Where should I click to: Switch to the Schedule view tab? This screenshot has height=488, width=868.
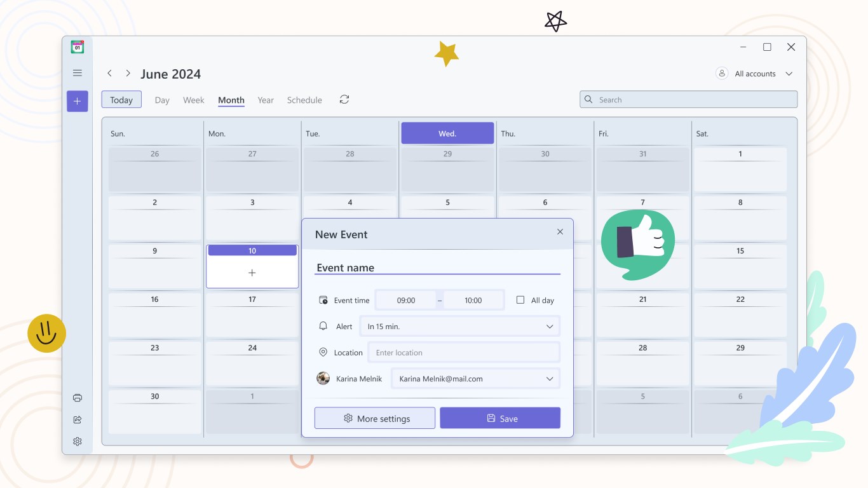tap(304, 100)
